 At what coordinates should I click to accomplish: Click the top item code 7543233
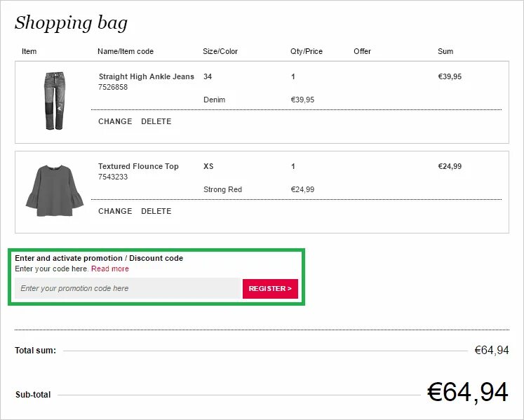[x=113, y=177]
